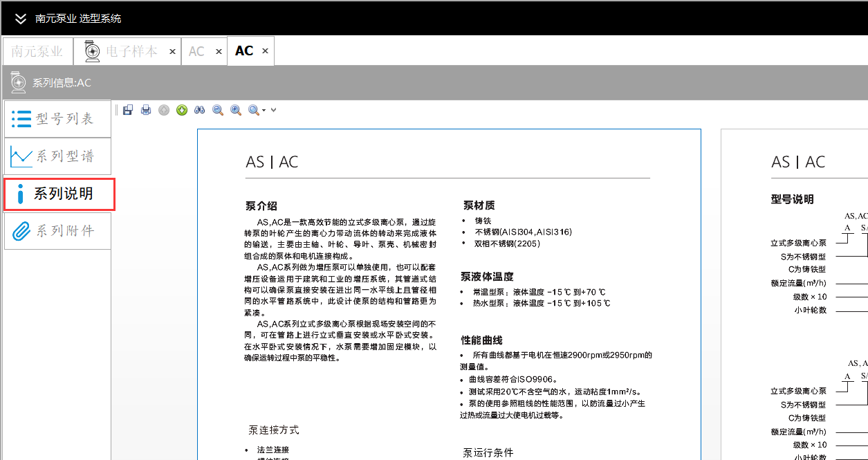Close the active AC tab

tap(265, 51)
